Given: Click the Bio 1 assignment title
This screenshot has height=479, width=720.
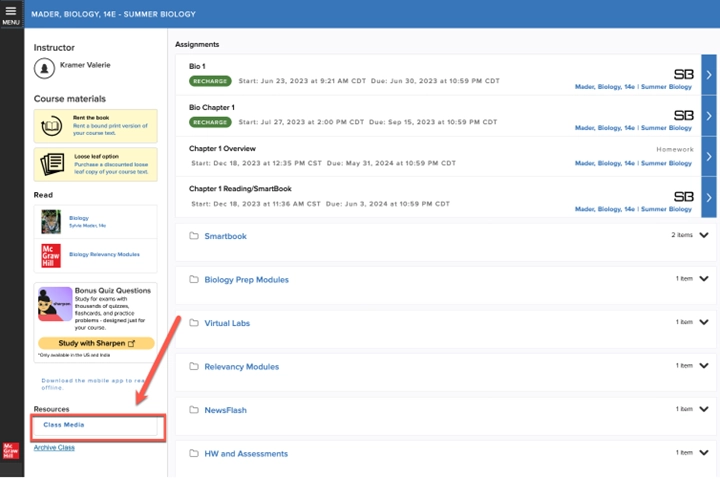Looking at the screenshot, I should (x=197, y=66).
